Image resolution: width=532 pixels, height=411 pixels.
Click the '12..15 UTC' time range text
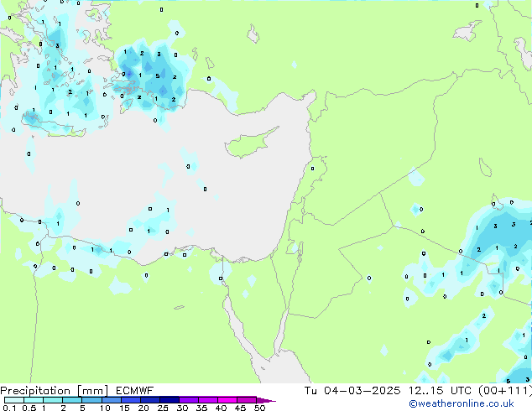440,391
